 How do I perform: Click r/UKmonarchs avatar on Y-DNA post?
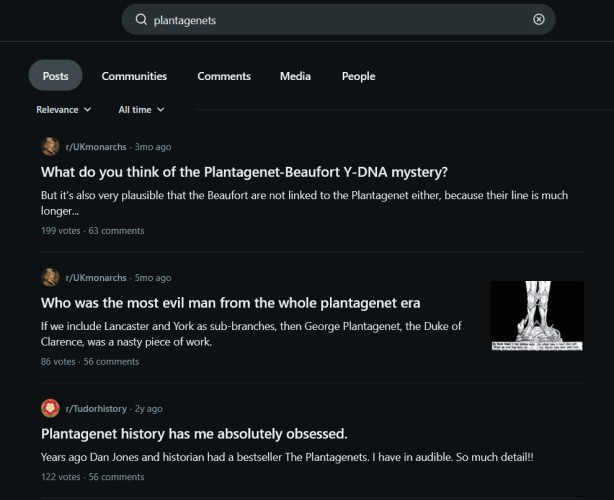50,147
